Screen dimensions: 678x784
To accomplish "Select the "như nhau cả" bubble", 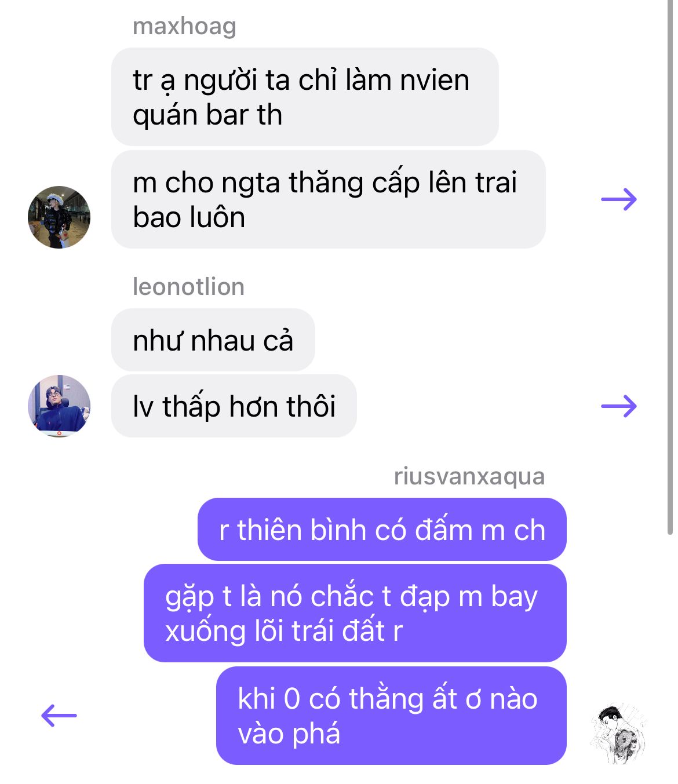I will point(213,340).
